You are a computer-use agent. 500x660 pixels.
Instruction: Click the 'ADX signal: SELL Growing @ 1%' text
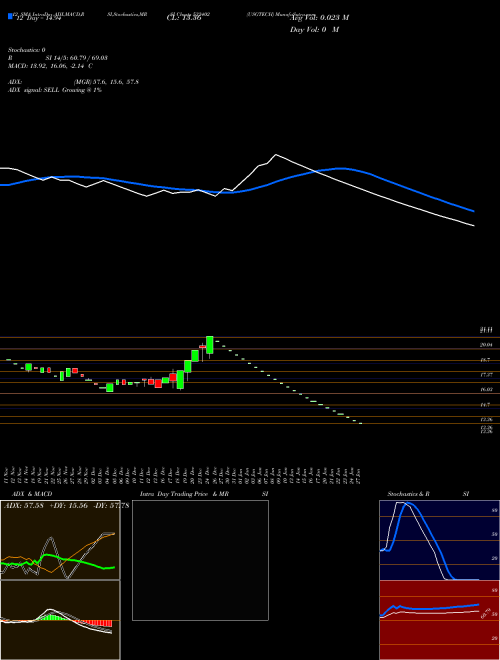click(x=55, y=90)
